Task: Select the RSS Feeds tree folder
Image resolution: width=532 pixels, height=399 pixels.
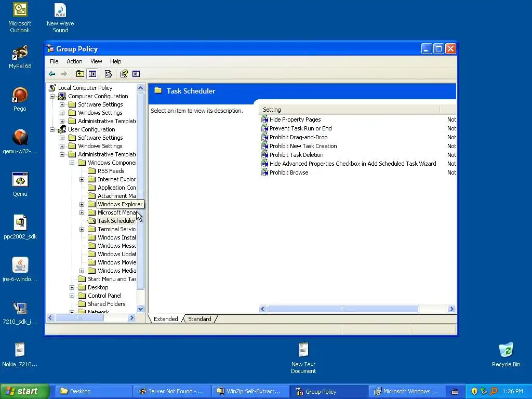Action: click(x=111, y=171)
